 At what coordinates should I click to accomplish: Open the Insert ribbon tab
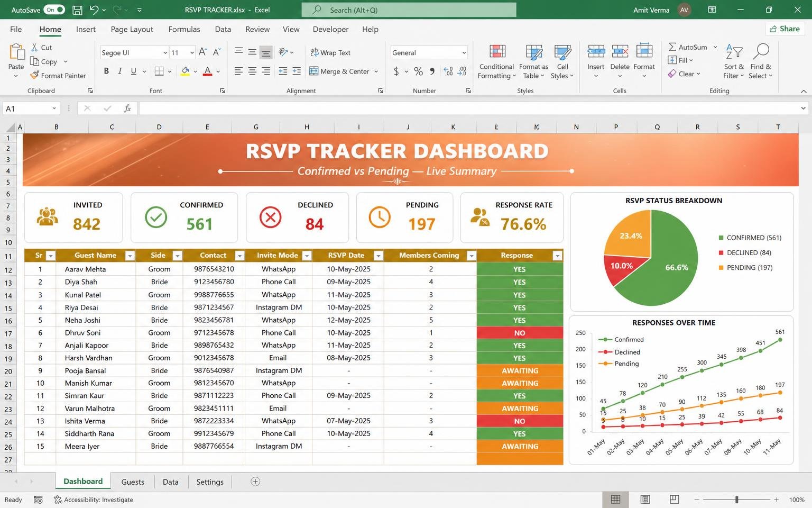pos(86,29)
